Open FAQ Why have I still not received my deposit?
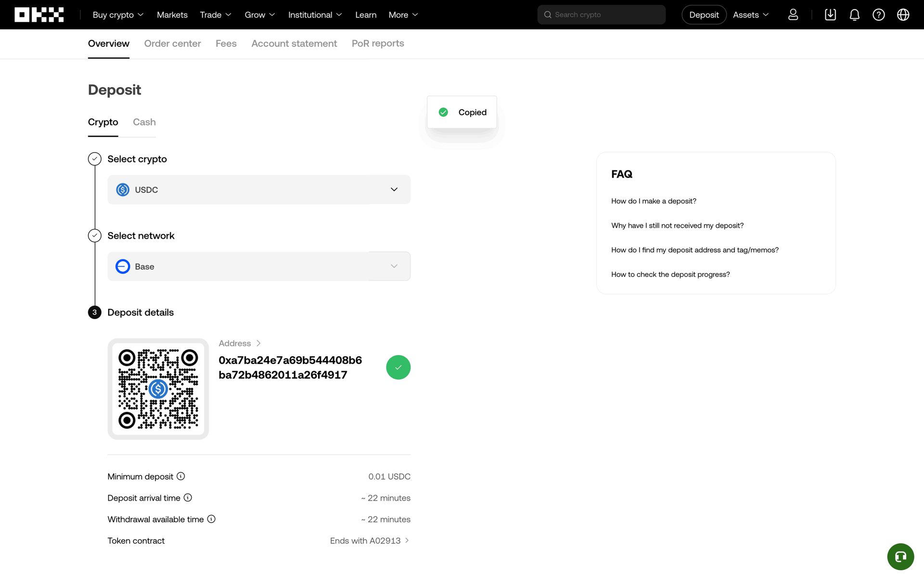Screen dimensions: 924x580 click(x=677, y=225)
